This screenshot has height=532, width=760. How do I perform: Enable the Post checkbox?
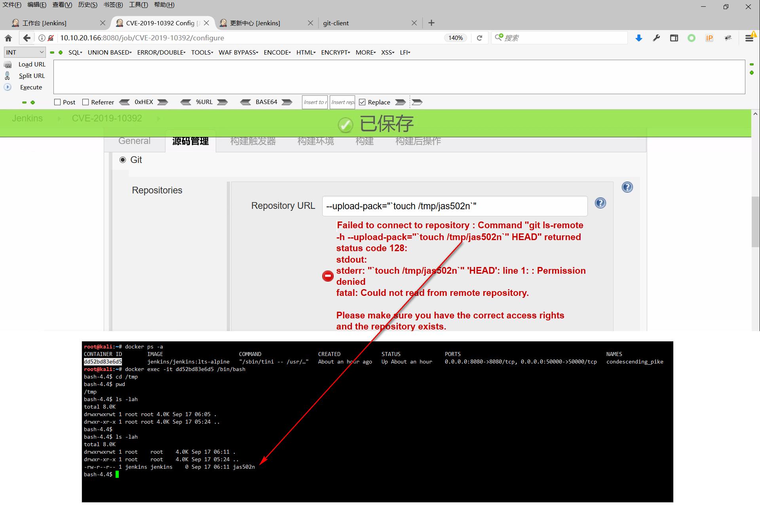pyautogui.click(x=57, y=102)
